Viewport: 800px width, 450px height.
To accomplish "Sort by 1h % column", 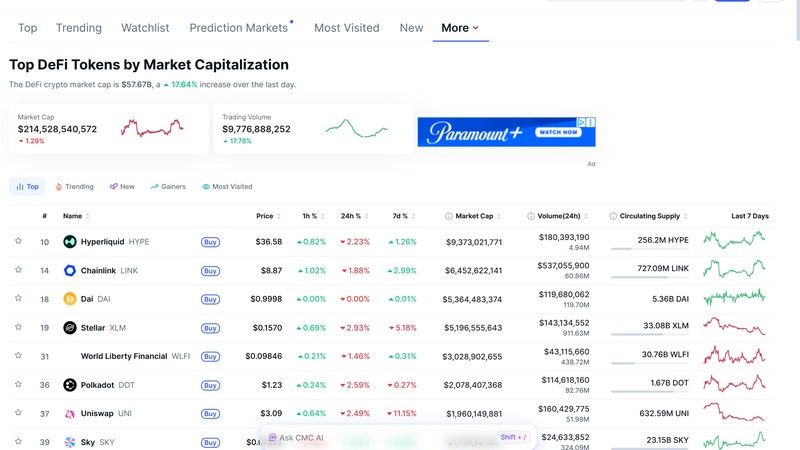I will click(x=313, y=216).
